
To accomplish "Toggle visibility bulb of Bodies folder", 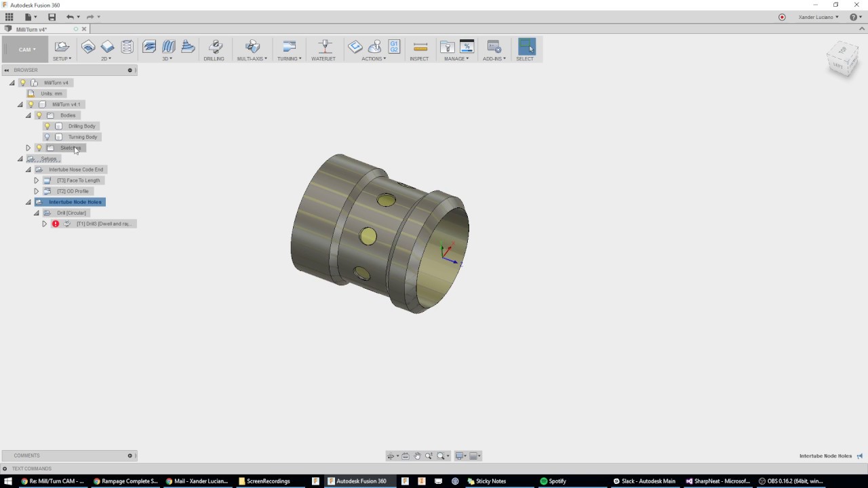I will 39,115.
